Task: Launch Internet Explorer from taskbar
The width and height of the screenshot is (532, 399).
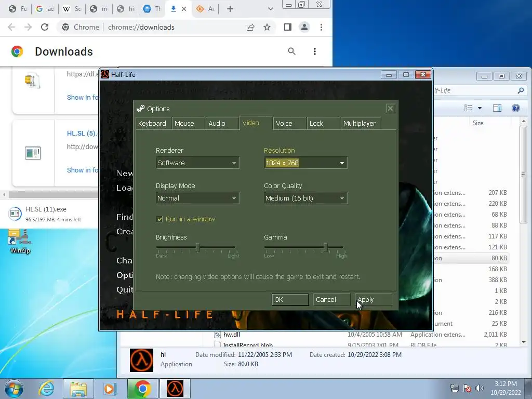Action: [x=46, y=389]
